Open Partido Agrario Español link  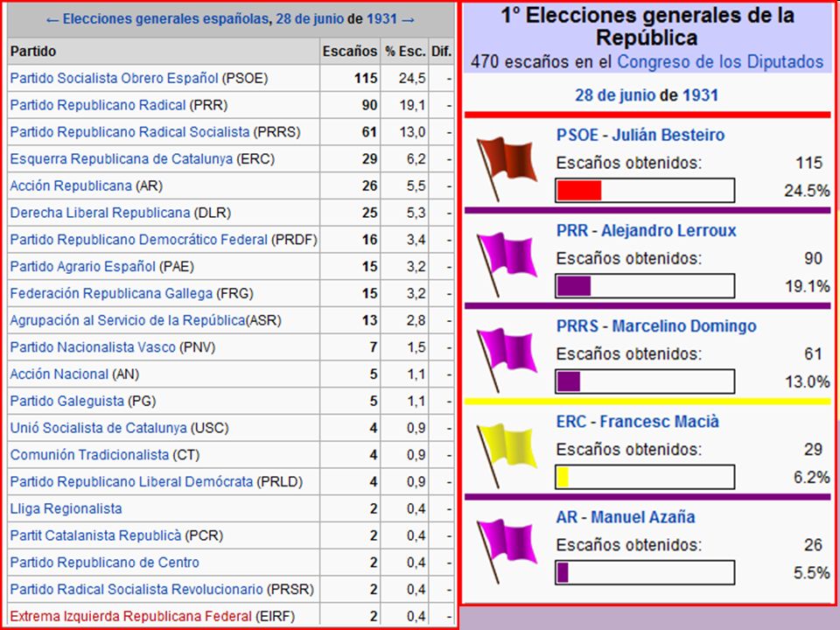pyautogui.click(x=82, y=266)
